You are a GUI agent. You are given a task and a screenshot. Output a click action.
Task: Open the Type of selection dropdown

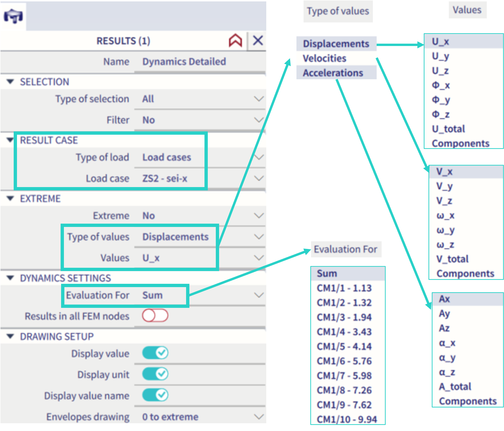[x=258, y=99]
